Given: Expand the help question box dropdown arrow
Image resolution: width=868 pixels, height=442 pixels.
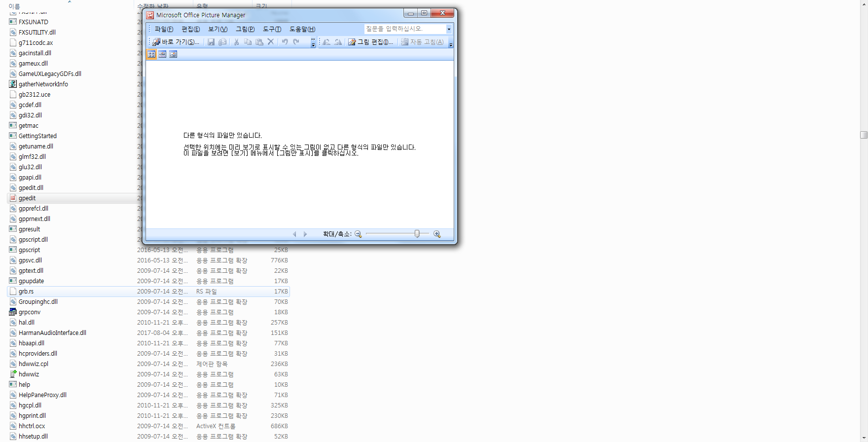Looking at the screenshot, I should (x=449, y=29).
